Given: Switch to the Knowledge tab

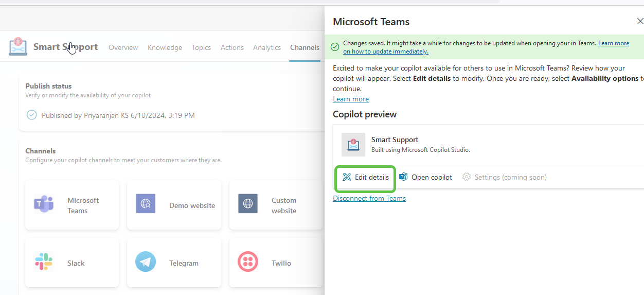Looking at the screenshot, I should click(x=165, y=47).
